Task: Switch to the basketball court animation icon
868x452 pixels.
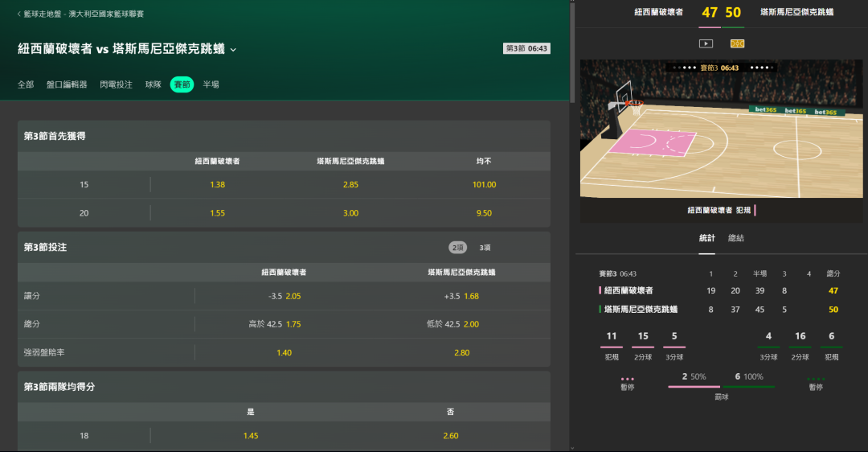Action: coord(737,43)
